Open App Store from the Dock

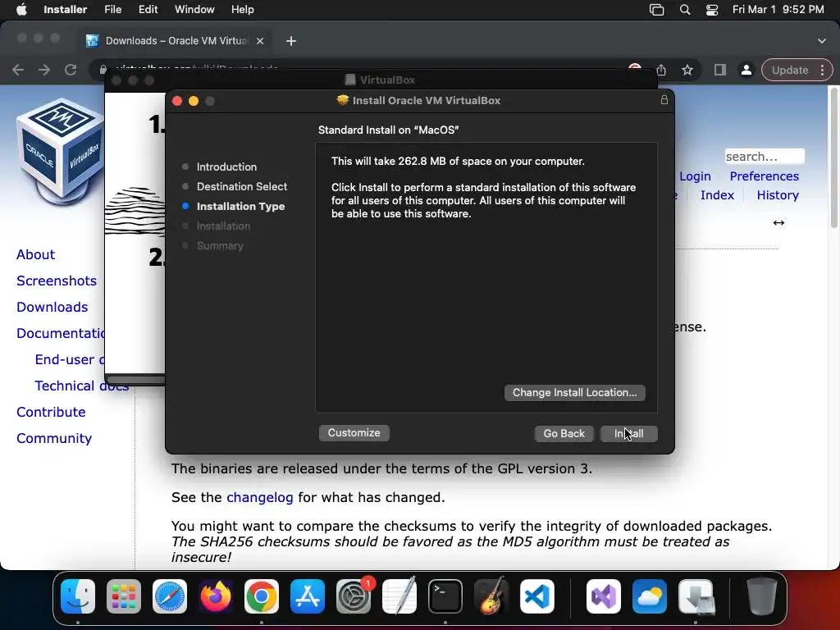point(308,596)
